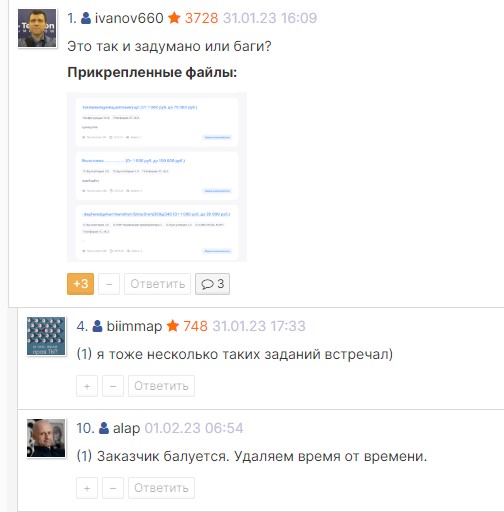Reply to ivanov660's comment via Ответить
This screenshot has width=504, height=512.
point(157,284)
